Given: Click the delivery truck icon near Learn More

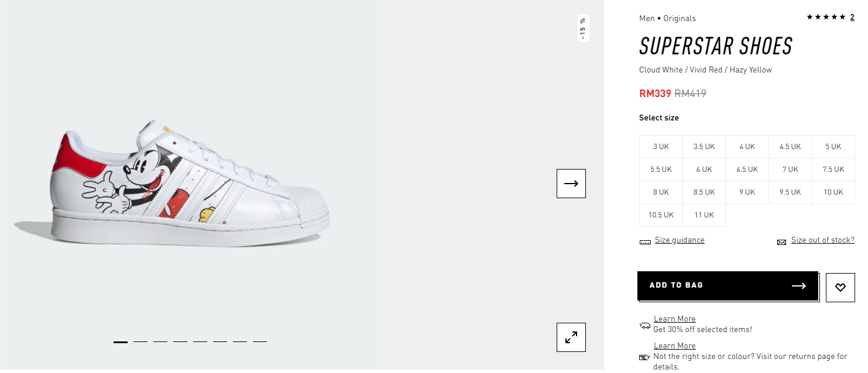Looking at the screenshot, I should [645, 325].
